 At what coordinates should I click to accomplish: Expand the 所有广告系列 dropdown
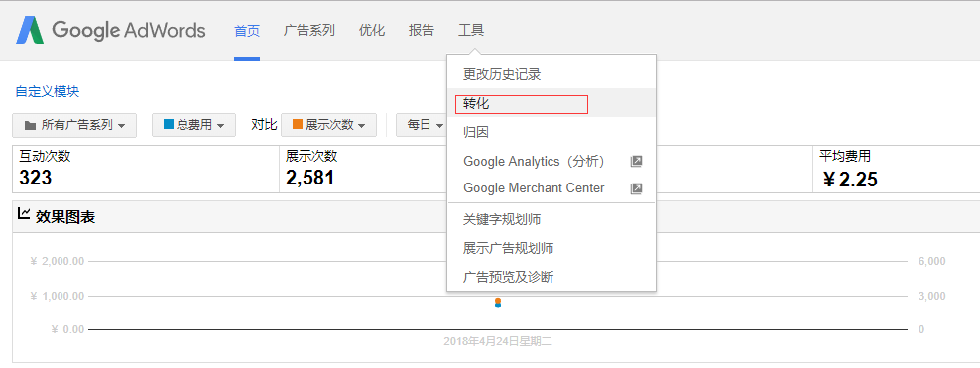pos(74,125)
